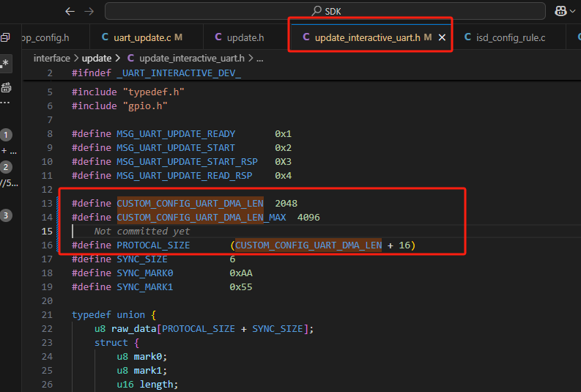The image size is (581, 392).
Task: Click the C icon on update_interactive_uart.h tab
Action: point(306,37)
